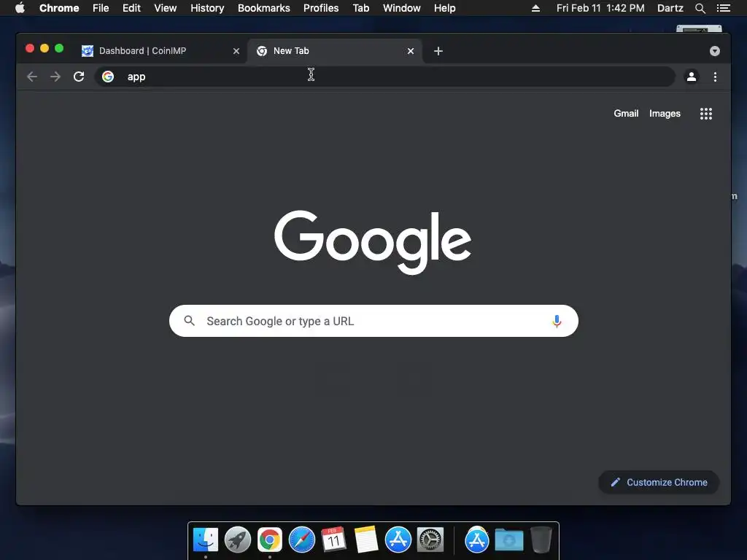Click the Dartz user name in menu bar
The image size is (747, 560).
pos(670,8)
